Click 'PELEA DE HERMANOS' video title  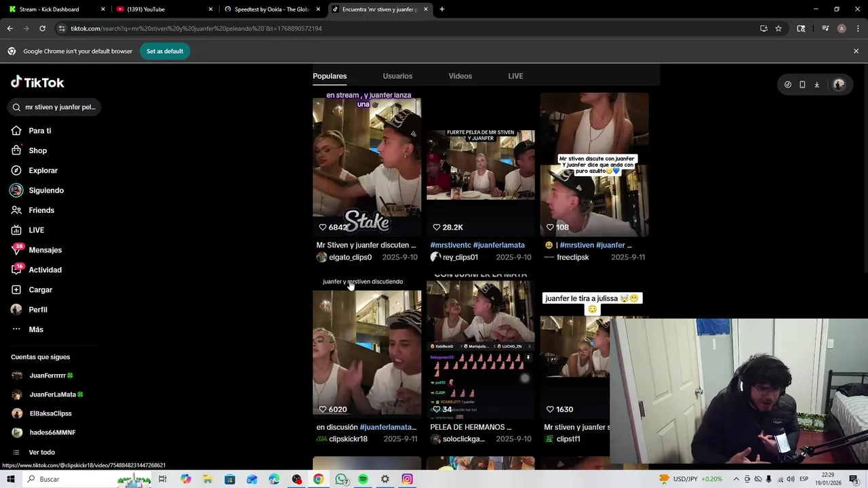[471, 428]
